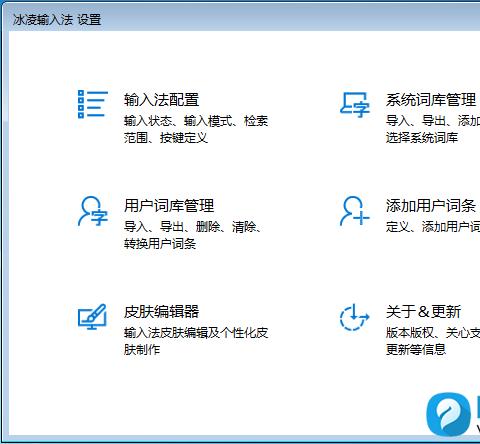Click the 系统词库管理 icon
Screen dimensions: 480x444
click(355, 105)
